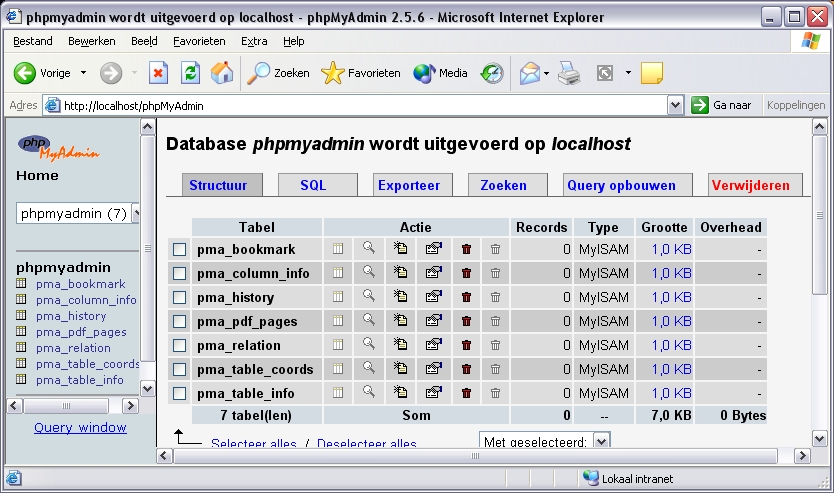This screenshot has width=834, height=493.
Task: Switch to the Exporteer tab
Action: point(413,185)
